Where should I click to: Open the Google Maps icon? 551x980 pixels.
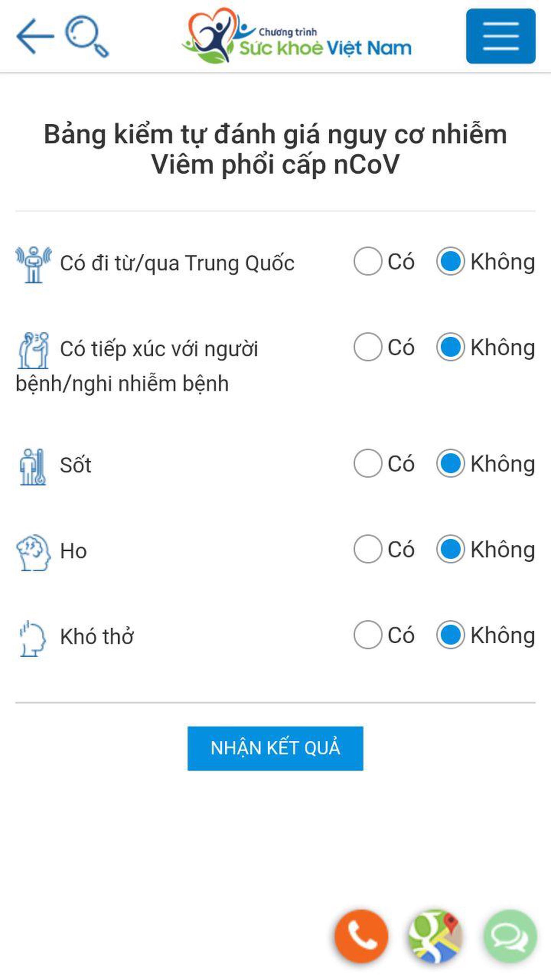pos(435,936)
